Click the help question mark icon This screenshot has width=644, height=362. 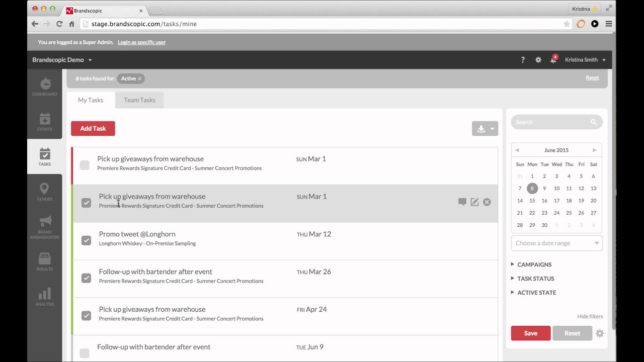point(523,60)
